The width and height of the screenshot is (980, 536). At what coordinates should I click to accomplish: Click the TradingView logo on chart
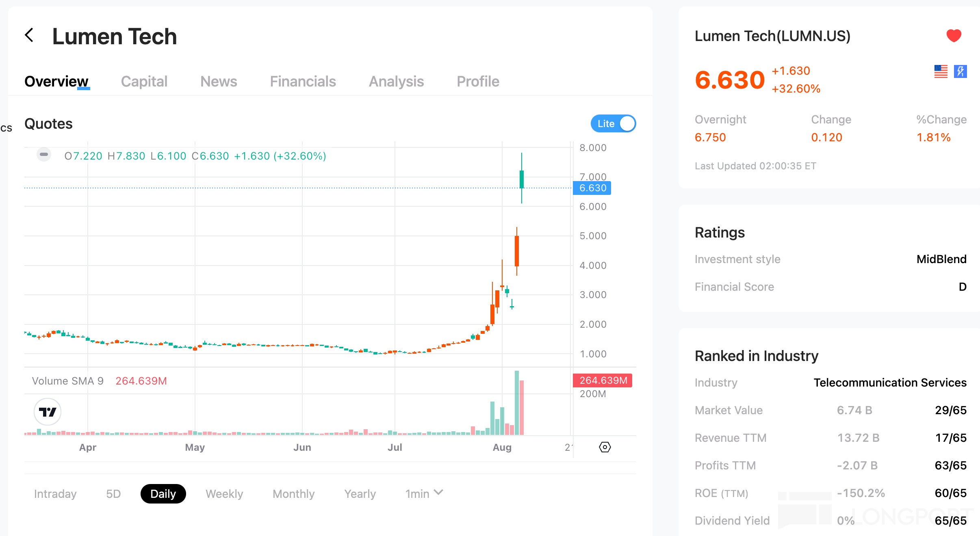[48, 412]
